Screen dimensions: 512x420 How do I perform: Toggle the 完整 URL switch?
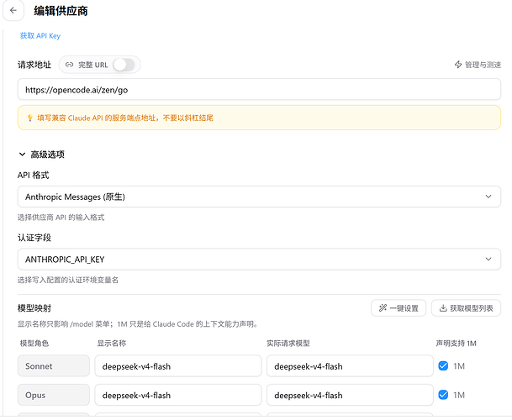click(124, 65)
